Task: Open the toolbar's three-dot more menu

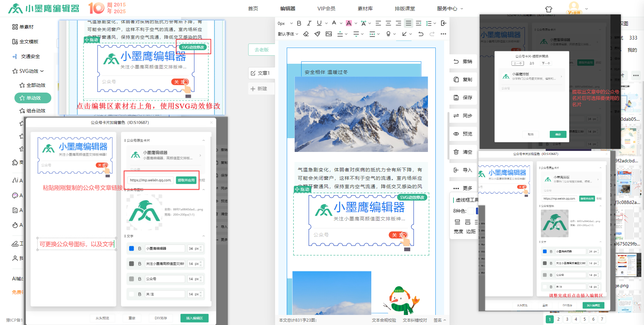Action: coord(443,34)
